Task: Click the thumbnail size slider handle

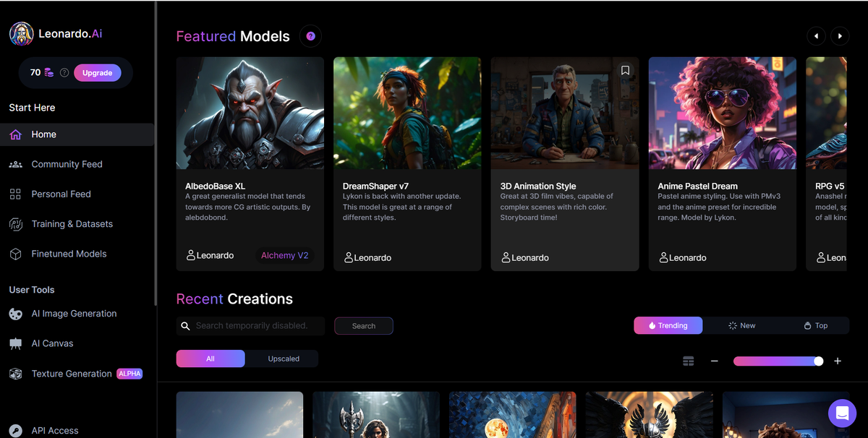Action: click(x=818, y=361)
